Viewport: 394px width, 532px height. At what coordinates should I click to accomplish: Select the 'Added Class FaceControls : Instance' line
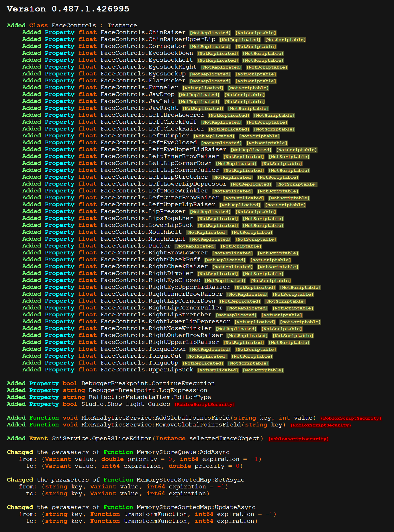click(72, 26)
